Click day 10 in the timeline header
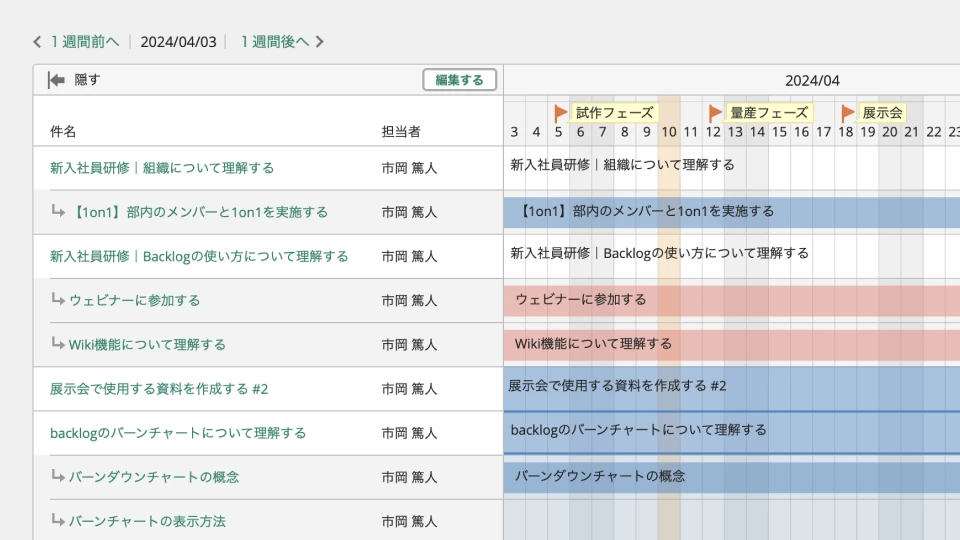This screenshot has width=960, height=540. [x=669, y=132]
